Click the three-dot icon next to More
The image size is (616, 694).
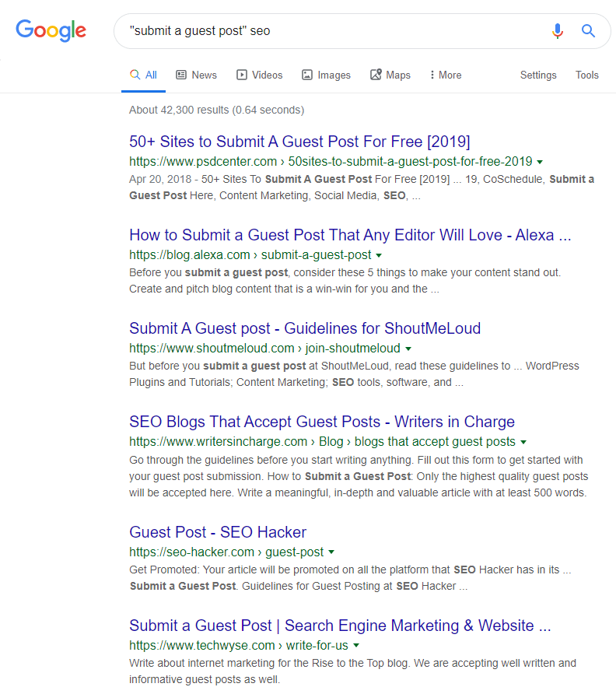(434, 74)
